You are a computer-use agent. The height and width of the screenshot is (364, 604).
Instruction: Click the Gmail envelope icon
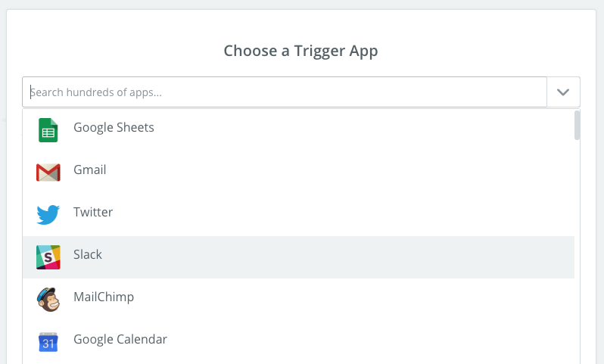pos(48,172)
